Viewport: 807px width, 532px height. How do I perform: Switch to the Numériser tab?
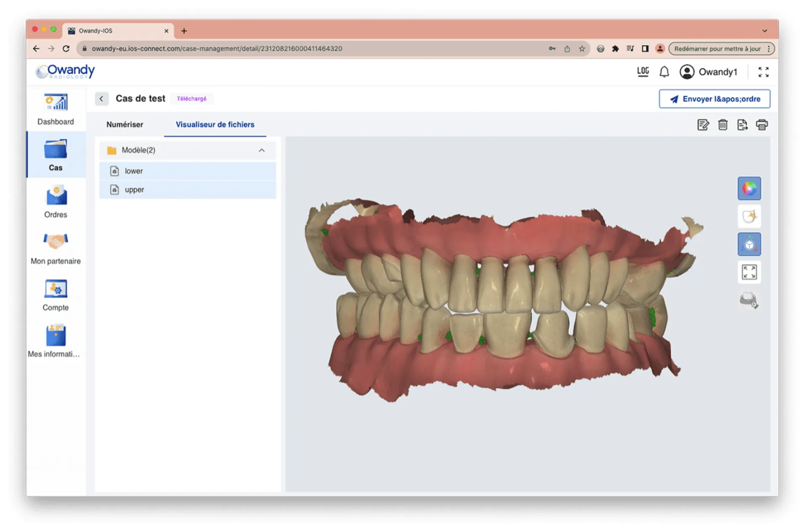click(x=125, y=124)
